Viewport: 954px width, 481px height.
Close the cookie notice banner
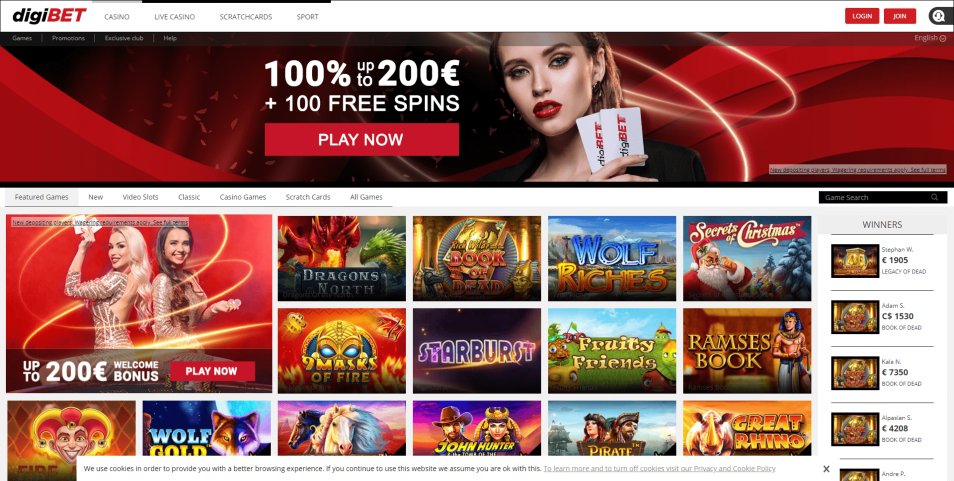pyautogui.click(x=826, y=469)
